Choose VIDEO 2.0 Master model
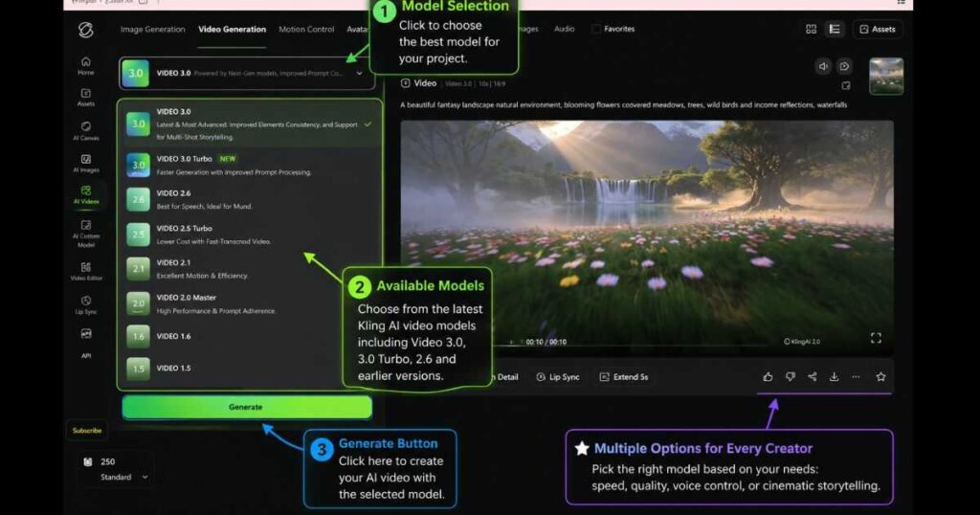 click(250, 303)
